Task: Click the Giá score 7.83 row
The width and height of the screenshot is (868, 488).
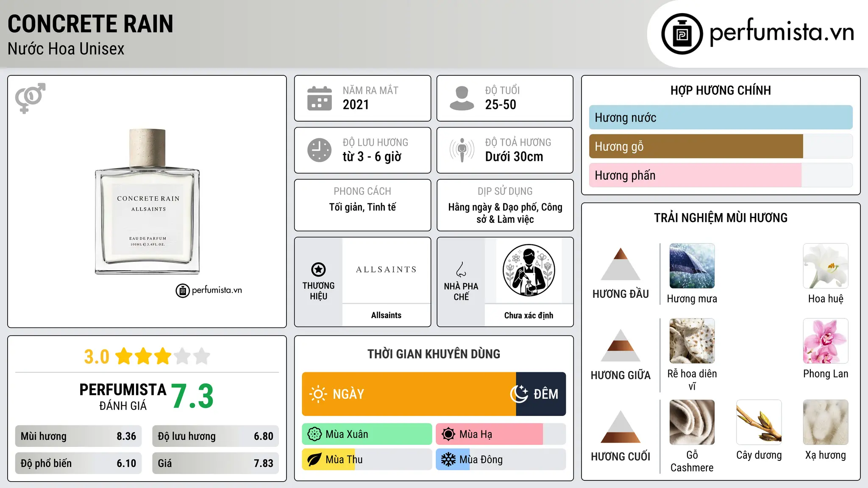Action: 216,463
